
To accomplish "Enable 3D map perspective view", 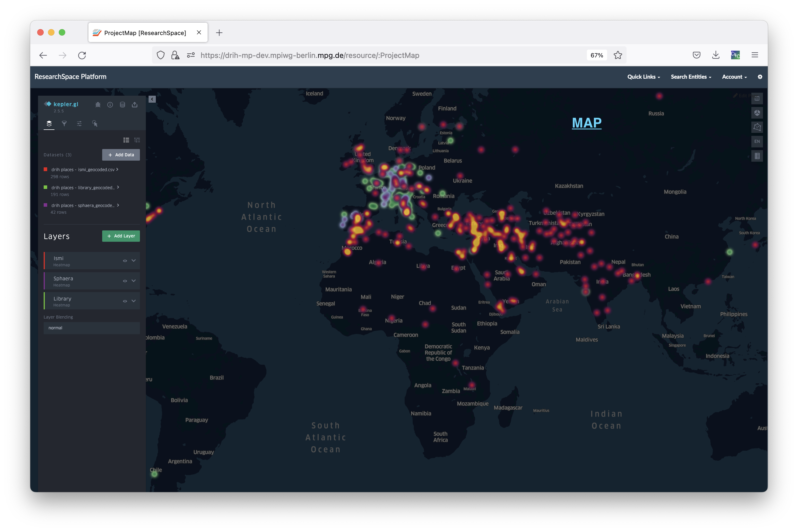I will point(757,113).
